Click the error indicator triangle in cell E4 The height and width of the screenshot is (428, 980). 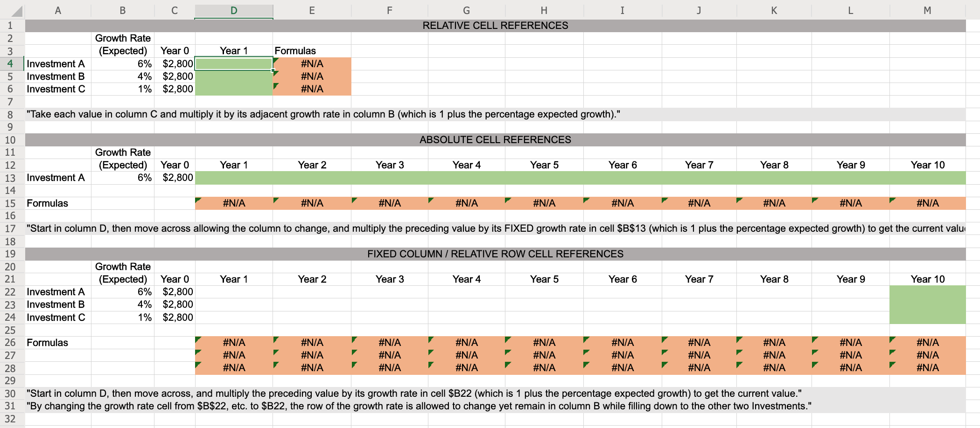(276, 61)
